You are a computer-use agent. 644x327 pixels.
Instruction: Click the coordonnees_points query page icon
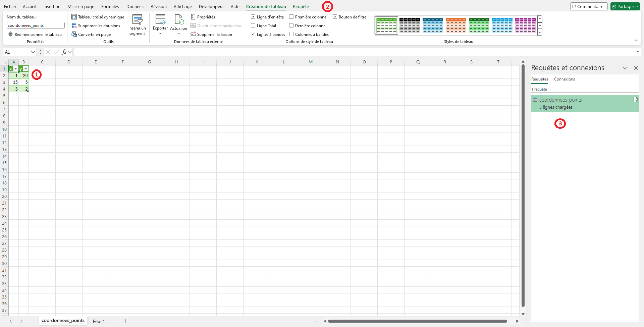tap(635, 100)
